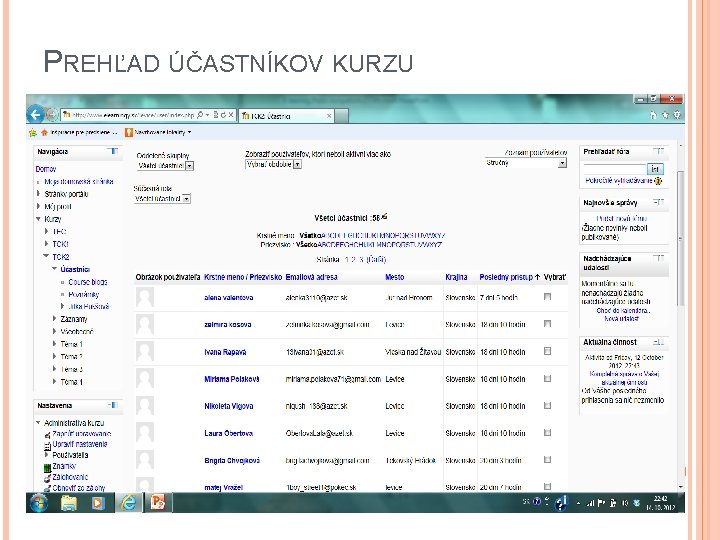This screenshot has height=540, width=720.
Task: Open Oddelené skupiny dropdown
Action: (165, 166)
